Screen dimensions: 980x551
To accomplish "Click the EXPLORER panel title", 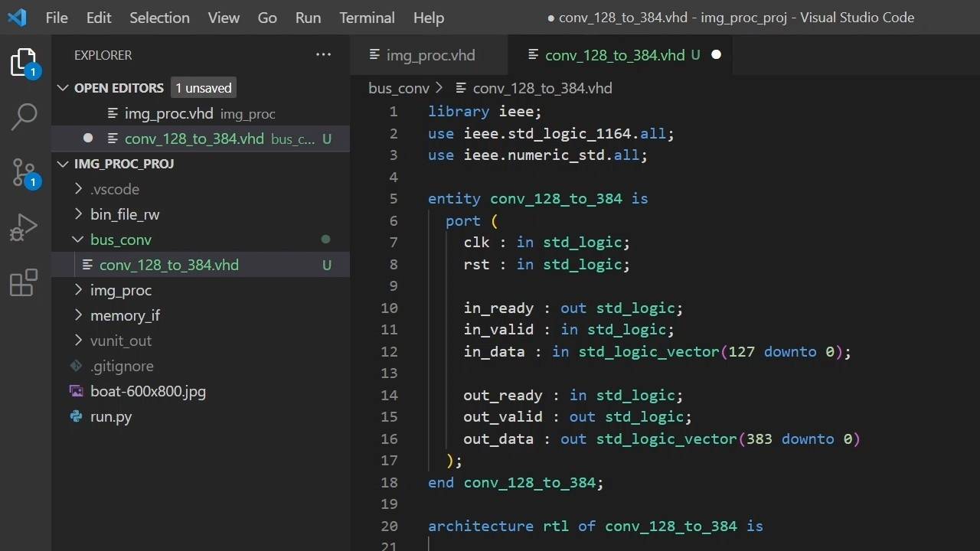I will pos(103,55).
